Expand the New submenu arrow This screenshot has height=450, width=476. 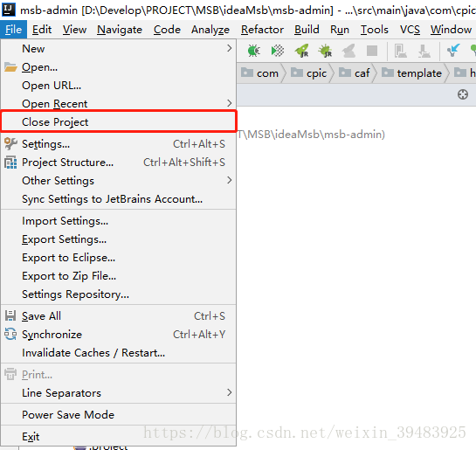[229, 48]
